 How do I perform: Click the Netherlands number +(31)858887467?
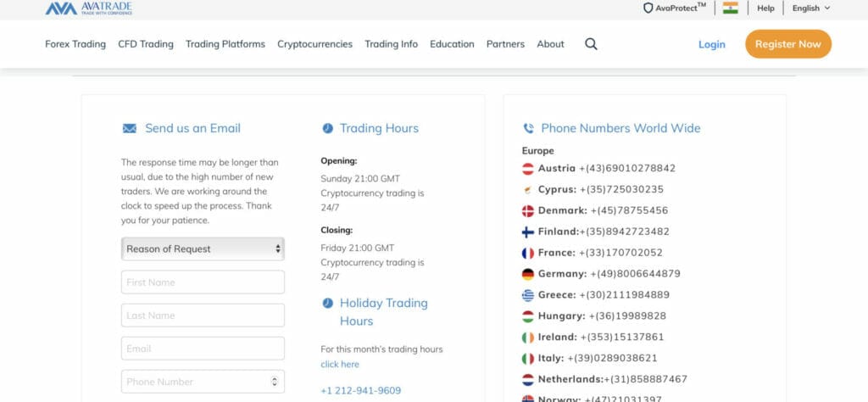pos(645,379)
